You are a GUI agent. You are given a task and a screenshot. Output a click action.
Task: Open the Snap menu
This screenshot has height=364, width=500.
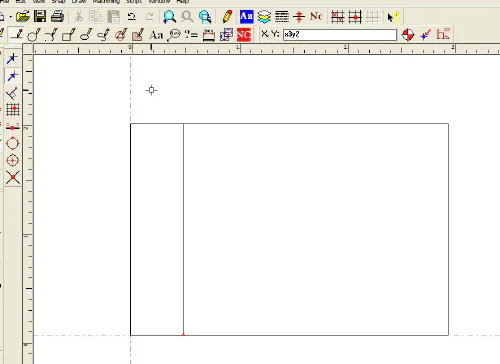click(x=58, y=2)
